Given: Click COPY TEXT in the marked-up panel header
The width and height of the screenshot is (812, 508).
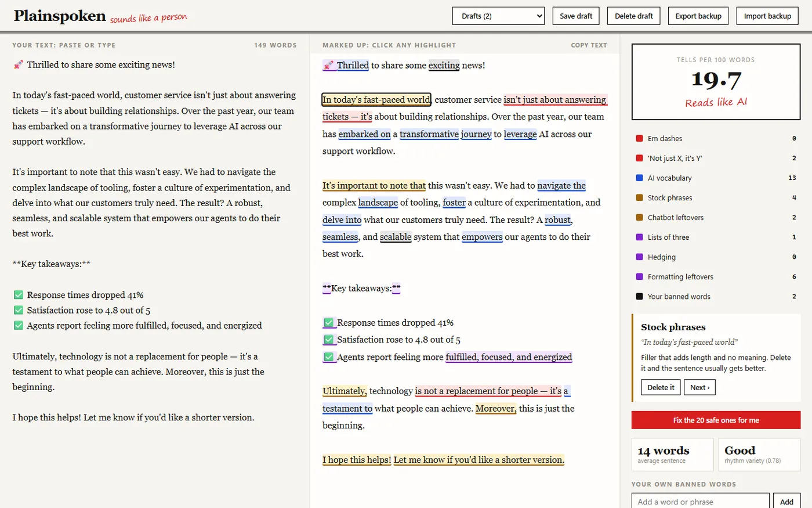Looking at the screenshot, I should tap(589, 45).
